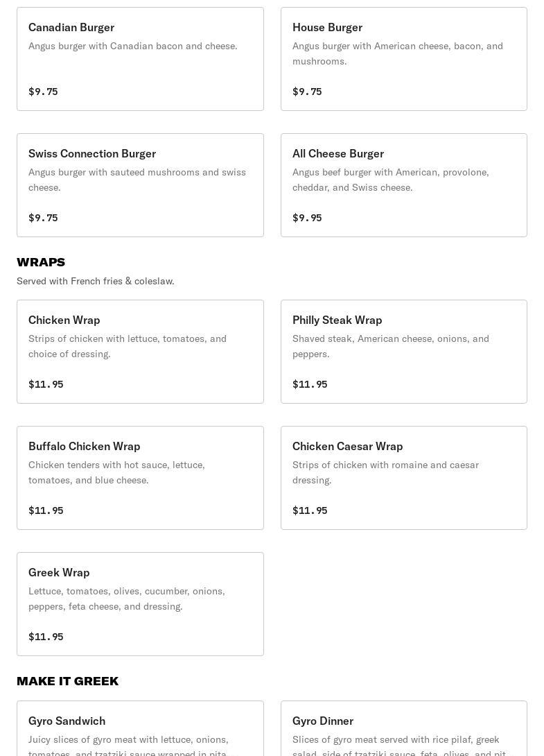Click the MAKE IT GREEK heading
The image size is (544, 756).
[68, 681]
